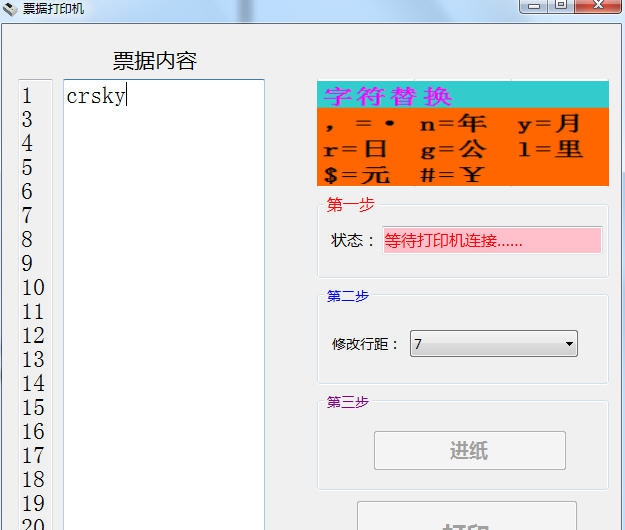Screen dimensions: 625x530
Task: Click the partially visible 打印 button
Action: click(467, 517)
